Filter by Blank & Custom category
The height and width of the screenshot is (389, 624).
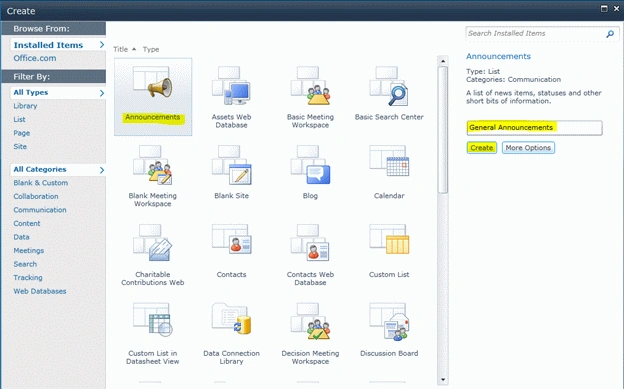point(41,183)
